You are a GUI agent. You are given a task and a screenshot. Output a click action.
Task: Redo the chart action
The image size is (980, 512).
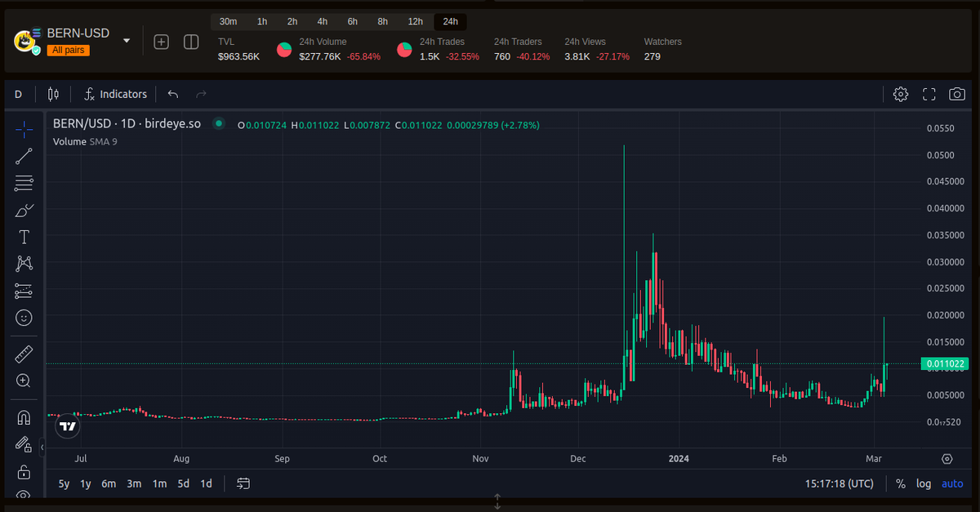pos(201,94)
